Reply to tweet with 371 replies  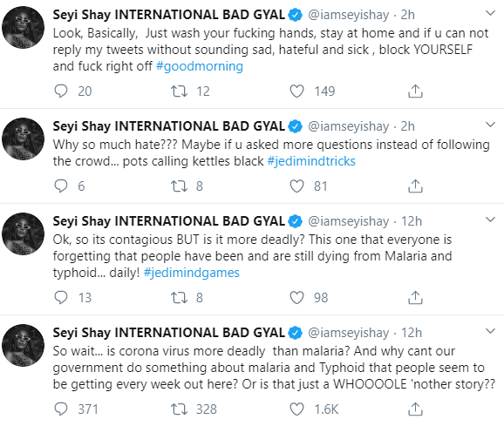61,409
